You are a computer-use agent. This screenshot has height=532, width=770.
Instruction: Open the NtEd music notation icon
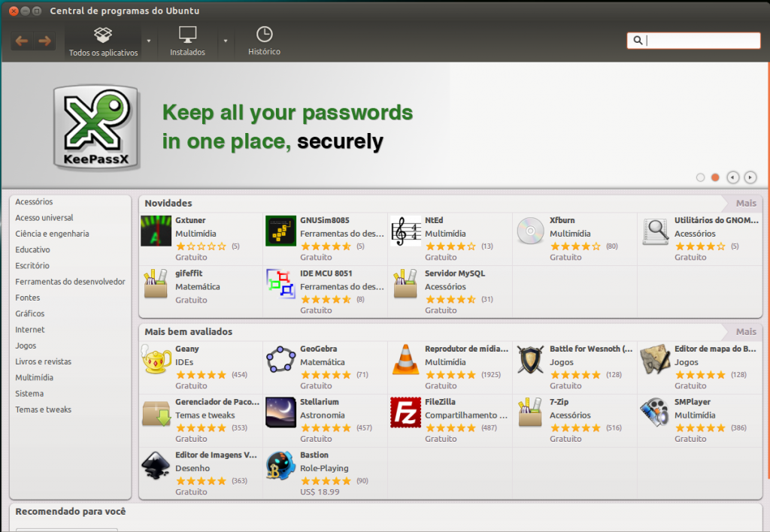pos(406,231)
